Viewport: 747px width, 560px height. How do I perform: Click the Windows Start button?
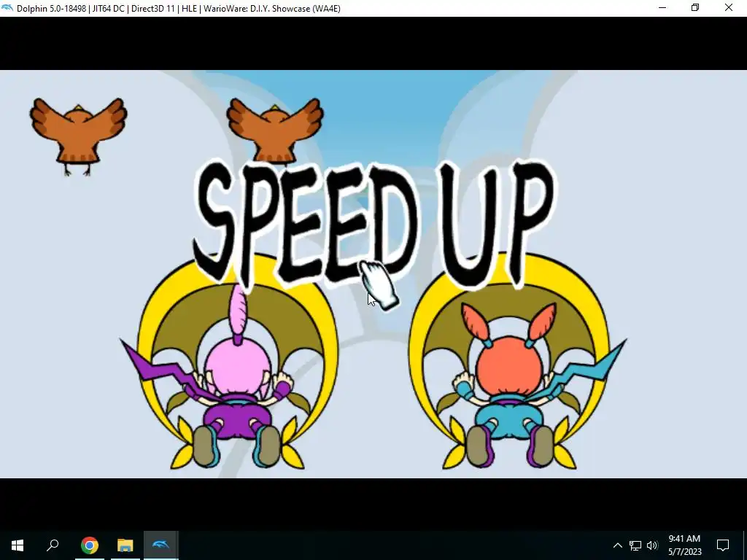click(18, 545)
